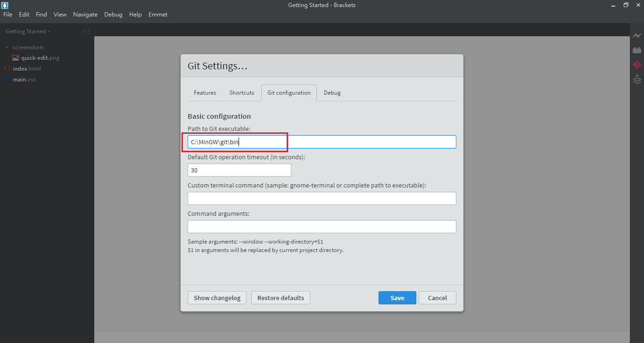Open the Extension Manager brick icon
644x343 pixels.
coord(637,50)
